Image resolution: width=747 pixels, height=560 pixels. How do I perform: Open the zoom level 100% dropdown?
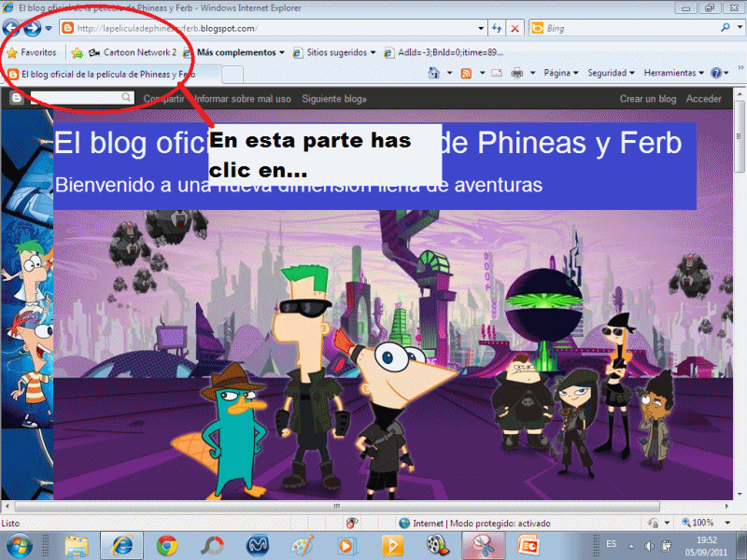tap(727, 523)
